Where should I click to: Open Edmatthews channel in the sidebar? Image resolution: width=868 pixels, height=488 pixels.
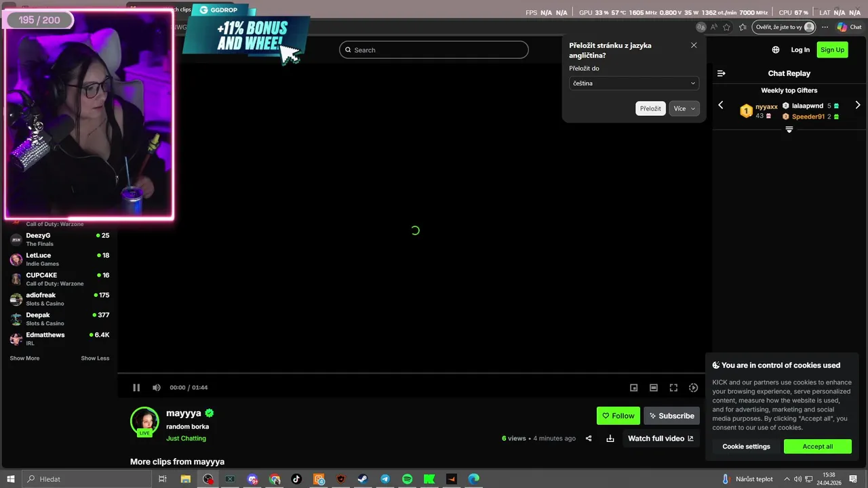(x=60, y=339)
